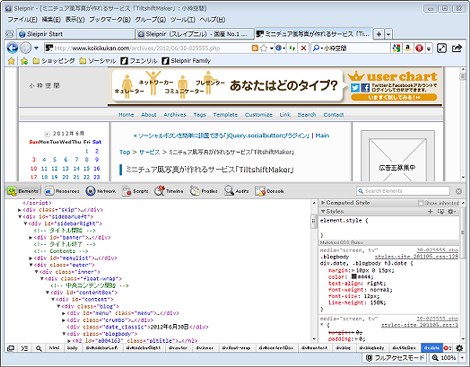Image resolution: width=470 pixels, height=367 pixels.
Task: Click the Archives link in site navigation
Action: (175, 115)
